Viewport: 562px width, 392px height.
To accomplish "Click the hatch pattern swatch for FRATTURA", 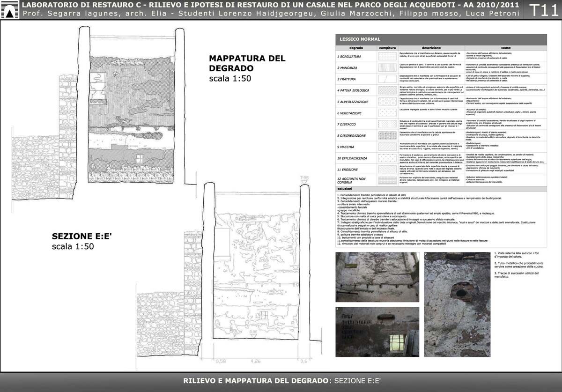I will coord(387,79).
